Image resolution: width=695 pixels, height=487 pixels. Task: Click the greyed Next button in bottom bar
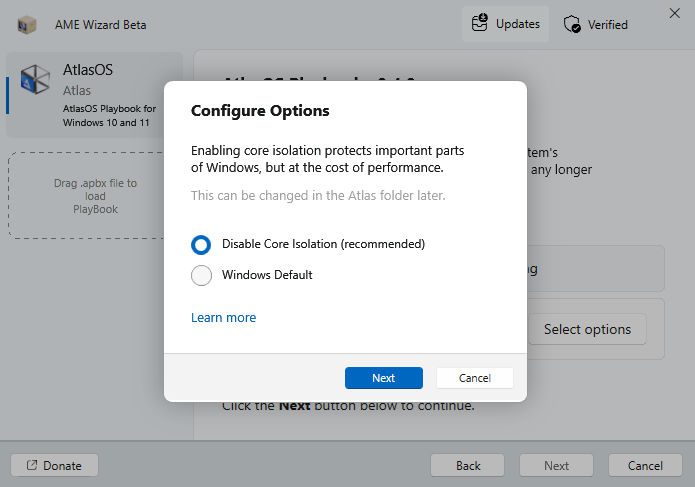tap(556, 465)
